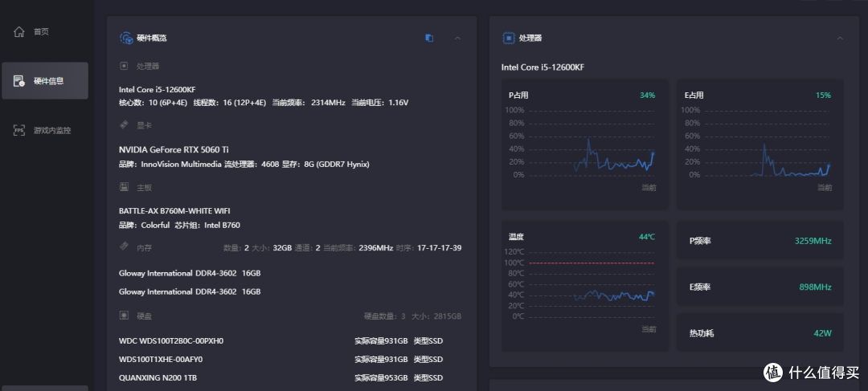Select the 硬件信息 sidebar tab

tap(45, 81)
